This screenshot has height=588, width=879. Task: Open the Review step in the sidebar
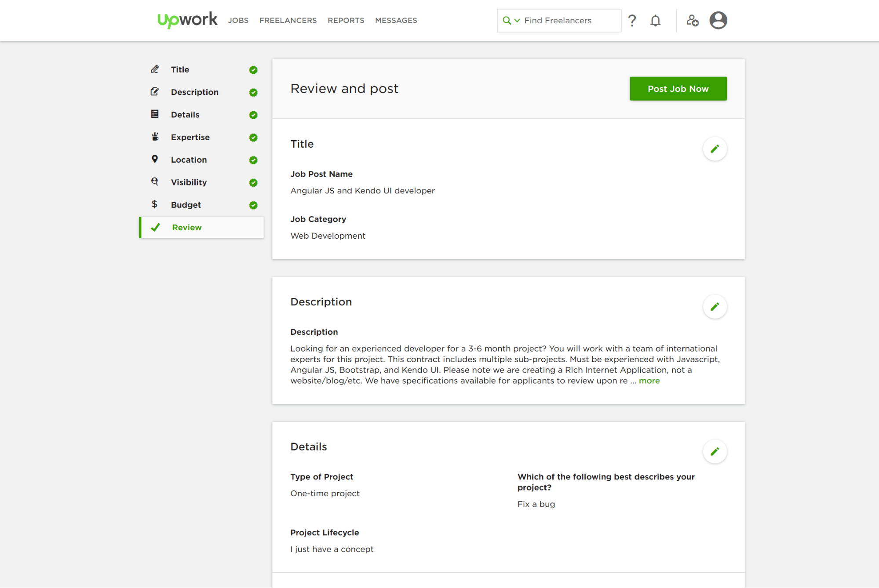pyautogui.click(x=186, y=227)
